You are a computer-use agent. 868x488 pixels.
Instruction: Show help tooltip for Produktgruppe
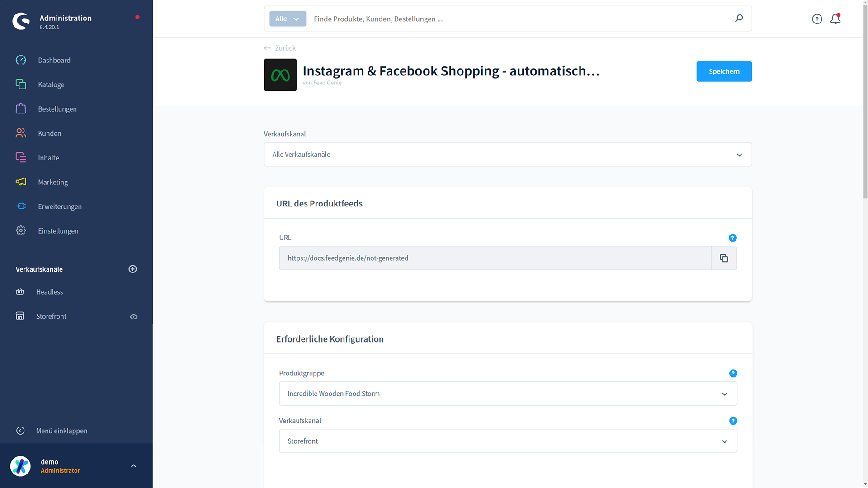[x=733, y=373]
